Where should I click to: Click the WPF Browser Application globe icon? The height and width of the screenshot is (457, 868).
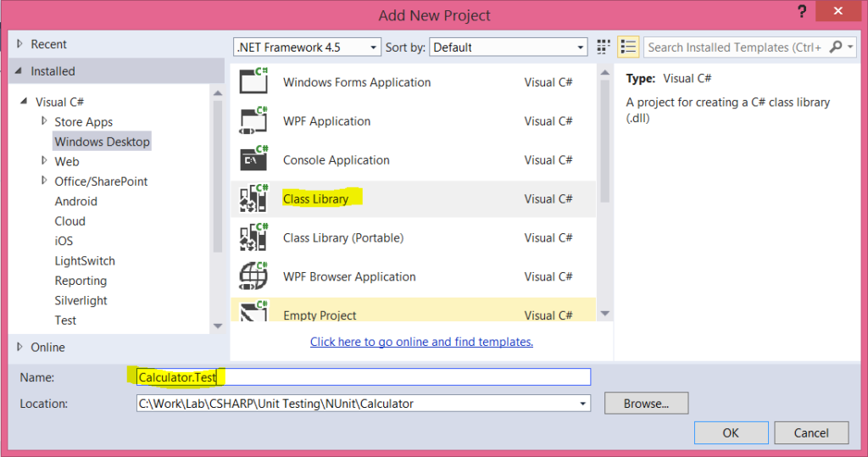click(x=253, y=276)
